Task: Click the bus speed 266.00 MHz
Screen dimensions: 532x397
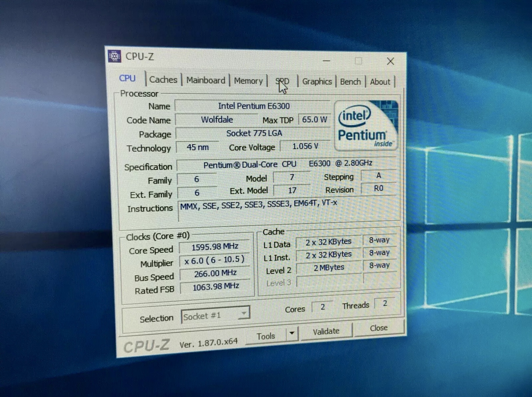Action: point(215,273)
